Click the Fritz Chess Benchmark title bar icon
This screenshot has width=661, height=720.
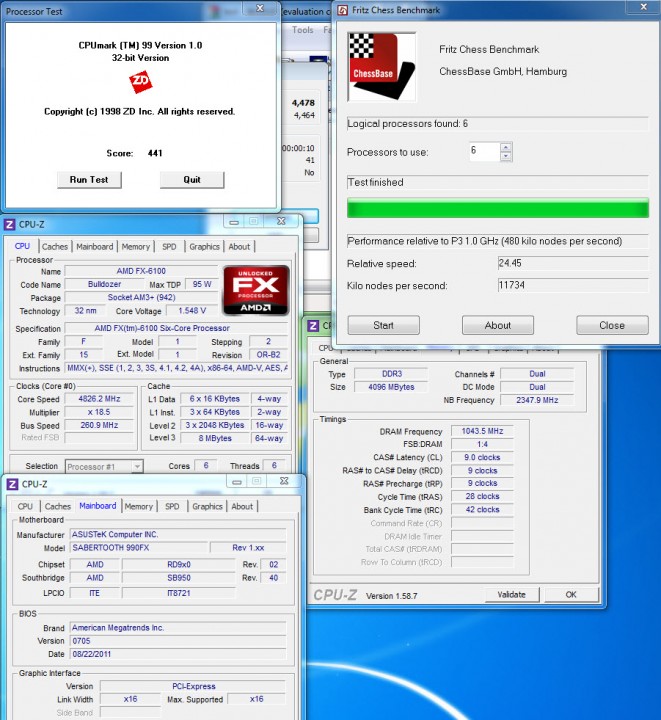[x=342, y=10]
